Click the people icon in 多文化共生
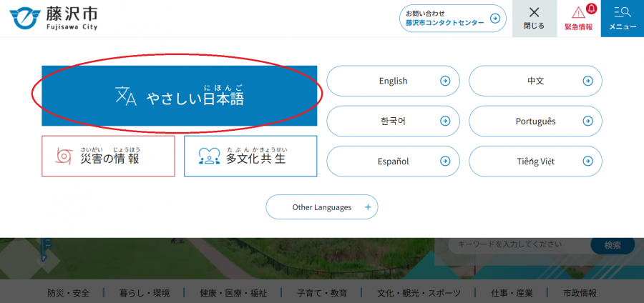 click(x=210, y=157)
